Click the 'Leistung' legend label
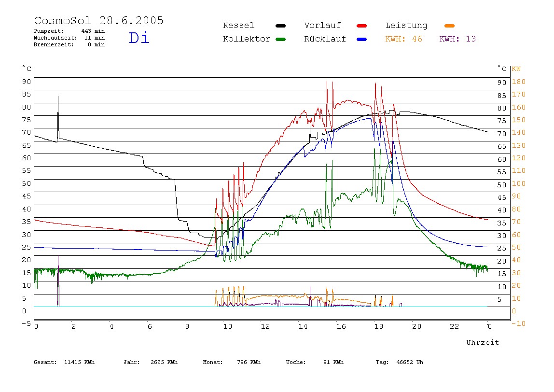Image resolution: width=554 pixels, height=392 pixels. (x=406, y=26)
